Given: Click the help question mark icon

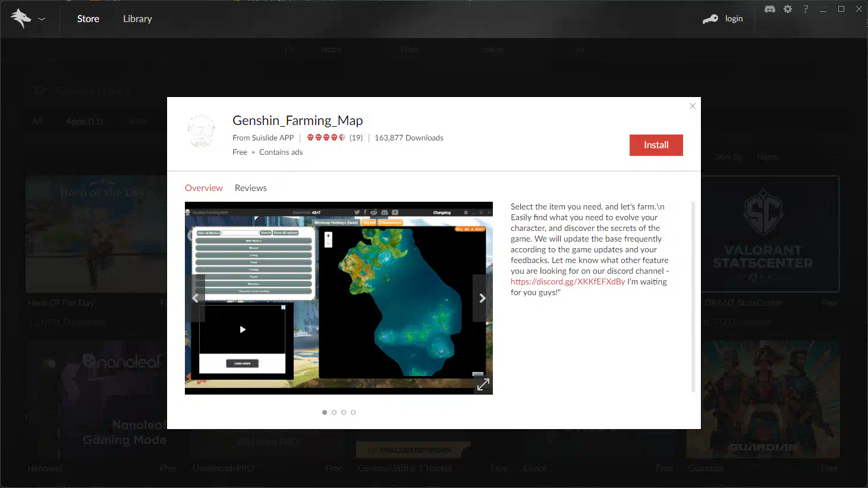Looking at the screenshot, I should [x=806, y=9].
